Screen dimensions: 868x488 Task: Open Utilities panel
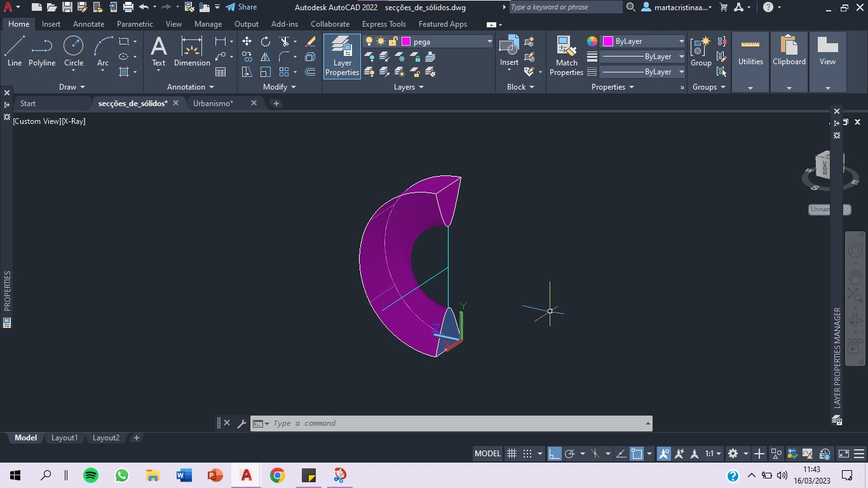[750, 62]
